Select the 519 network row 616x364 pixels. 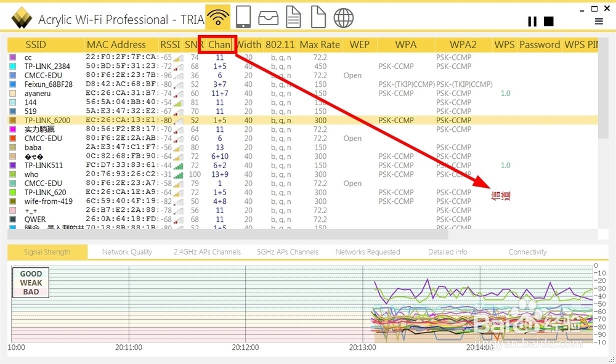click(x=302, y=111)
